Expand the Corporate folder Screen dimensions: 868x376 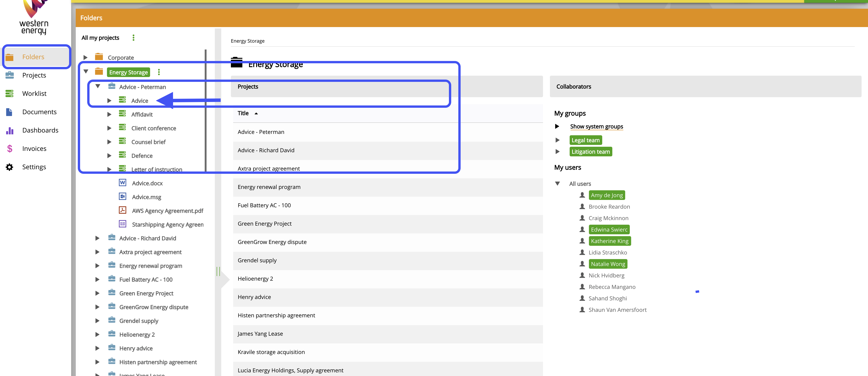tap(86, 58)
